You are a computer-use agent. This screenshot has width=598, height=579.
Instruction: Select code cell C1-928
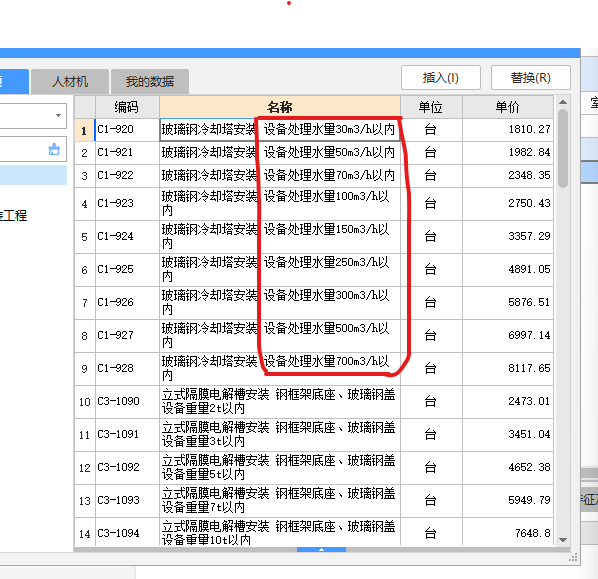coord(127,369)
